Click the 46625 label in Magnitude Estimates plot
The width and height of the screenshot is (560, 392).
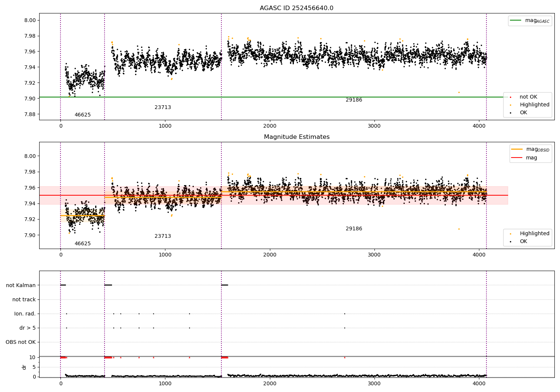point(83,244)
